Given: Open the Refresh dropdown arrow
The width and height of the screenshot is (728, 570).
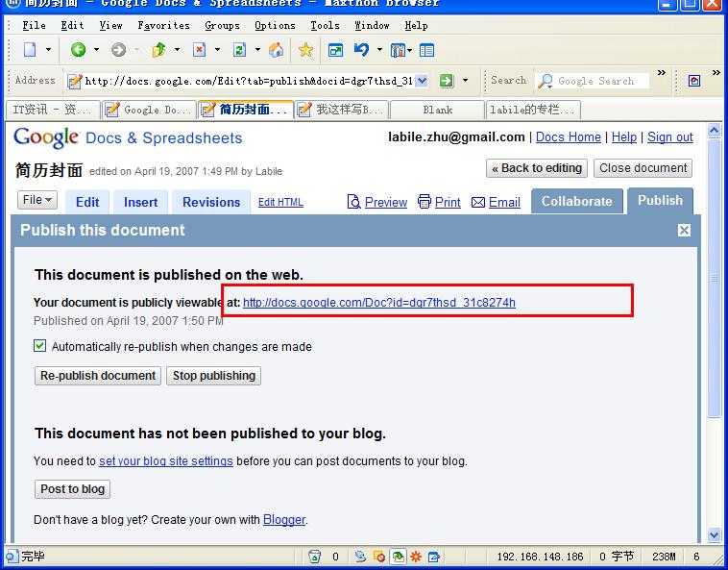Looking at the screenshot, I should tap(257, 49).
